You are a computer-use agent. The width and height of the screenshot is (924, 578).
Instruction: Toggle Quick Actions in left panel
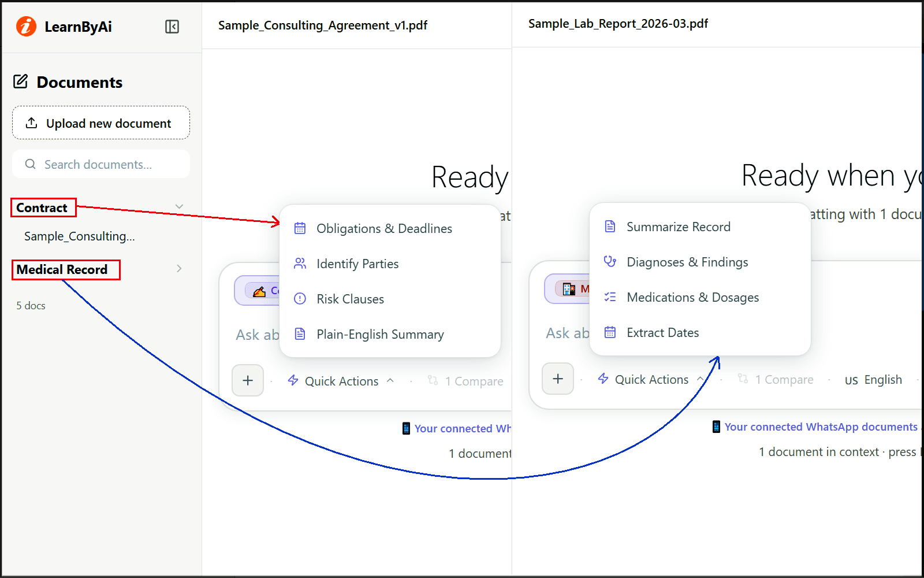341,381
